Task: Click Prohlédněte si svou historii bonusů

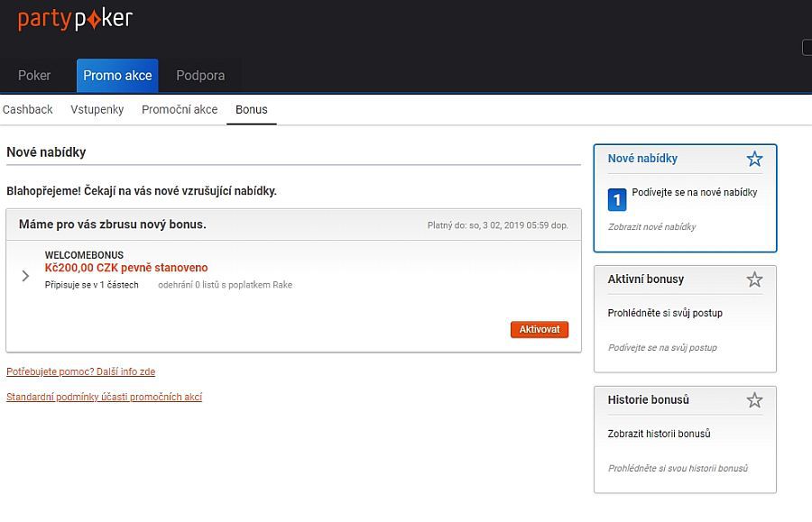Action: (678, 469)
